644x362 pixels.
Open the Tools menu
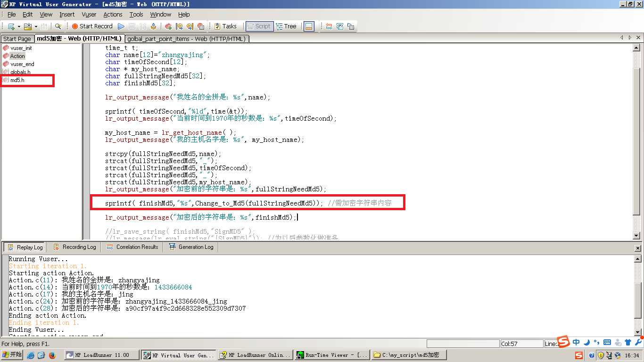tap(136, 15)
